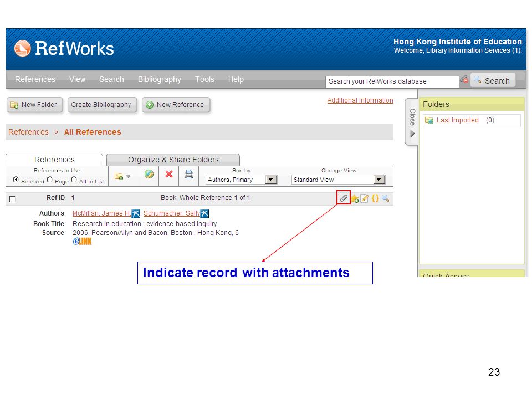Open attachments via the paperclip icon
The width and height of the screenshot is (532, 399).
click(x=344, y=198)
